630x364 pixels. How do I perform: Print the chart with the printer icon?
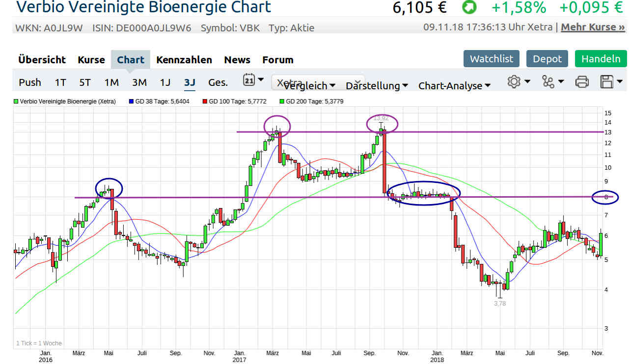[x=582, y=81]
